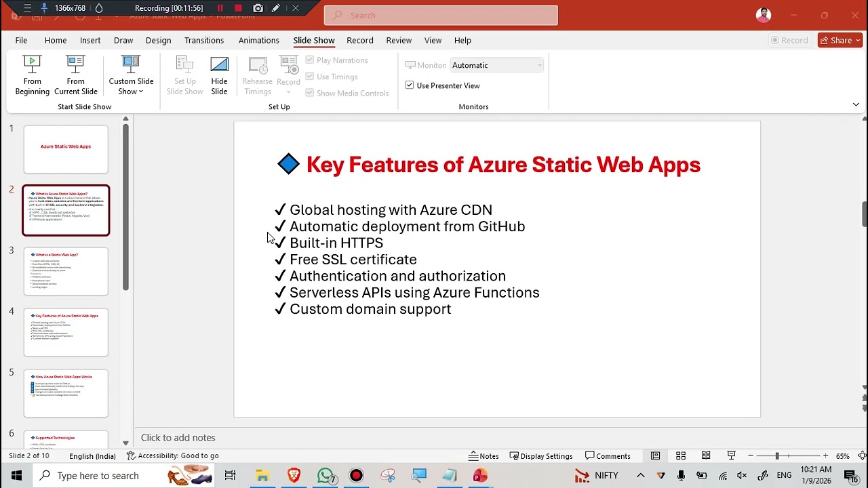
Task: Click the Search box in title bar
Action: [441, 15]
